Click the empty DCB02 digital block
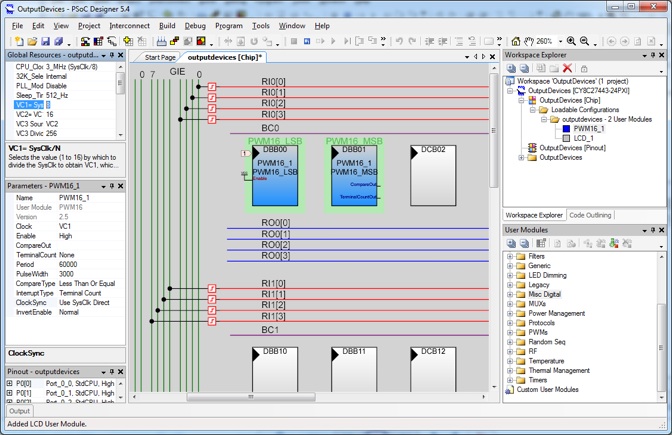Image resolution: width=672 pixels, height=435 pixels. coord(433,176)
